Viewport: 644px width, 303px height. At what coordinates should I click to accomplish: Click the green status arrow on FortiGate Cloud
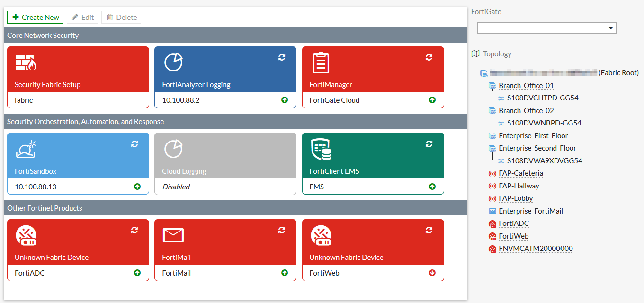pyautogui.click(x=432, y=100)
